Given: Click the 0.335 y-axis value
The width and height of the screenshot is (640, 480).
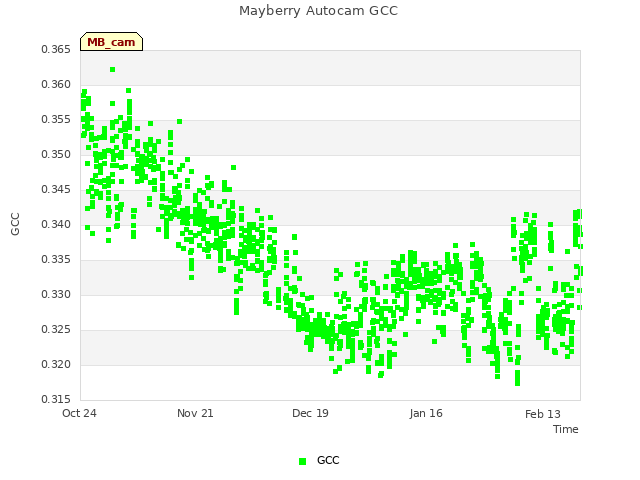Looking at the screenshot, I should [x=56, y=260].
